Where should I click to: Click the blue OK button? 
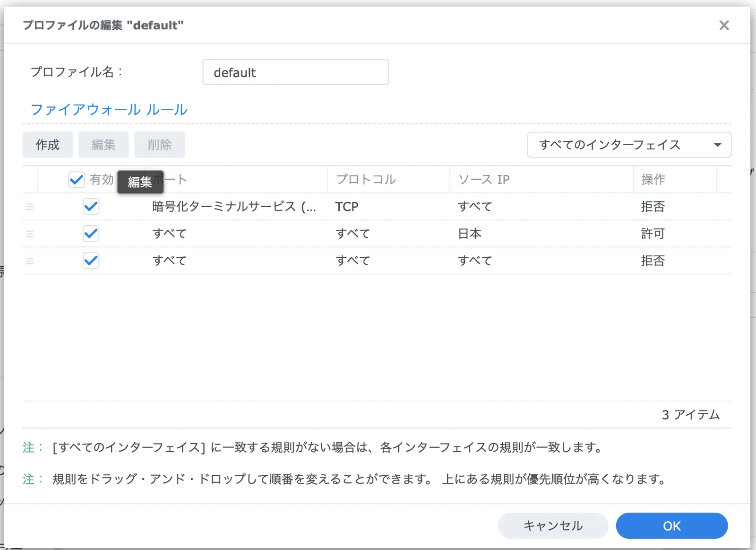coord(671,526)
